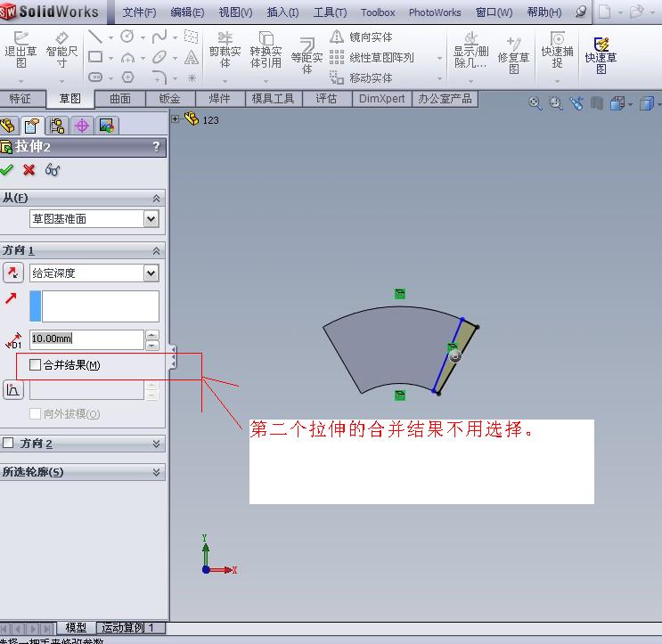Screen dimensions: 662x644
Task: Enable the 方向 2 checkbox
Action: click(8, 443)
